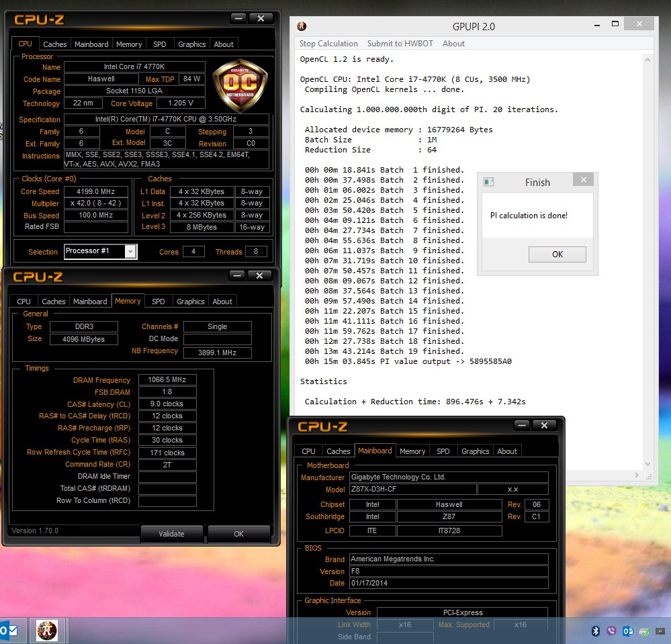
Task: Click the Command Rate 2T value
Action: [167, 465]
